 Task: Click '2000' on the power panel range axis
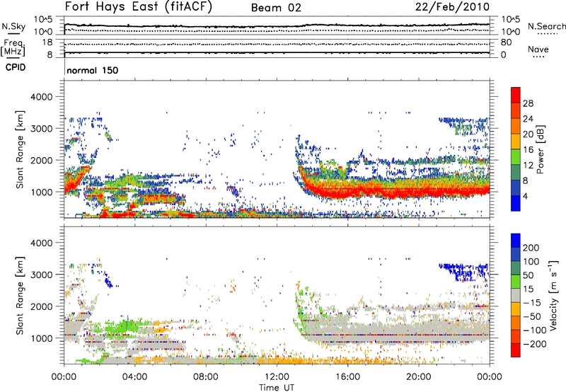click(x=41, y=160)
